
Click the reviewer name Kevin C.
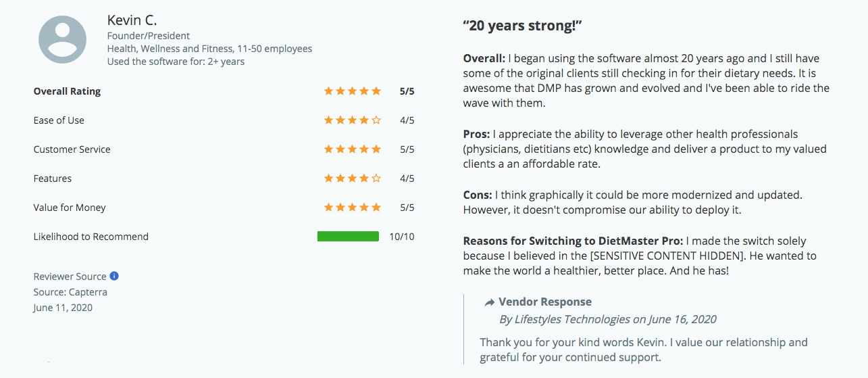[132, 20]
